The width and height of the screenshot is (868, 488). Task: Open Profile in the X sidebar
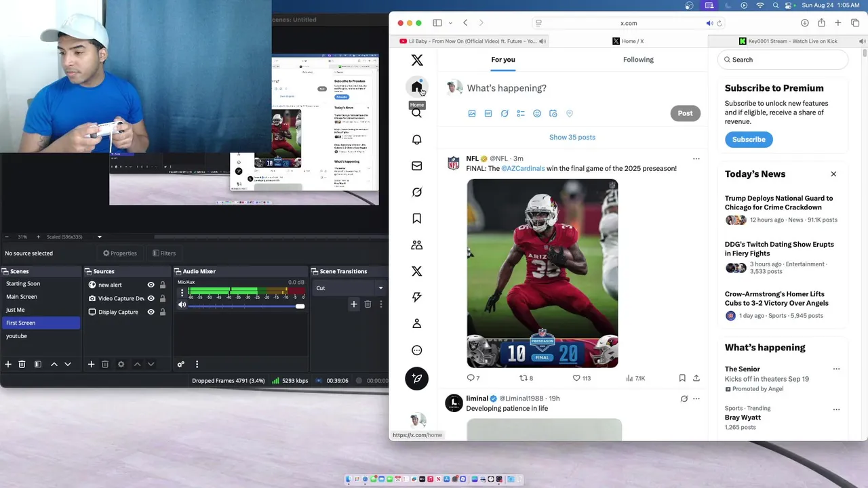pyautogui.click(x=416, y=323)
